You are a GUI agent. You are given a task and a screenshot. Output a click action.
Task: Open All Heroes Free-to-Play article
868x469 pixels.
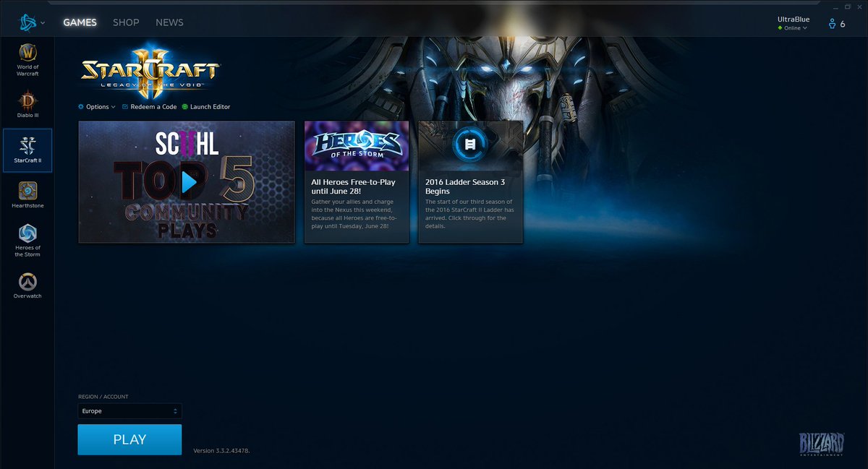click(x=357, y=182)
